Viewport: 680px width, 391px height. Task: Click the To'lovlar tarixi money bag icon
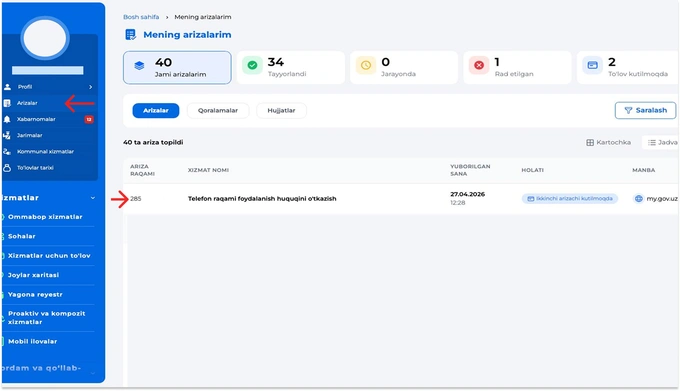tap(7, 168)
